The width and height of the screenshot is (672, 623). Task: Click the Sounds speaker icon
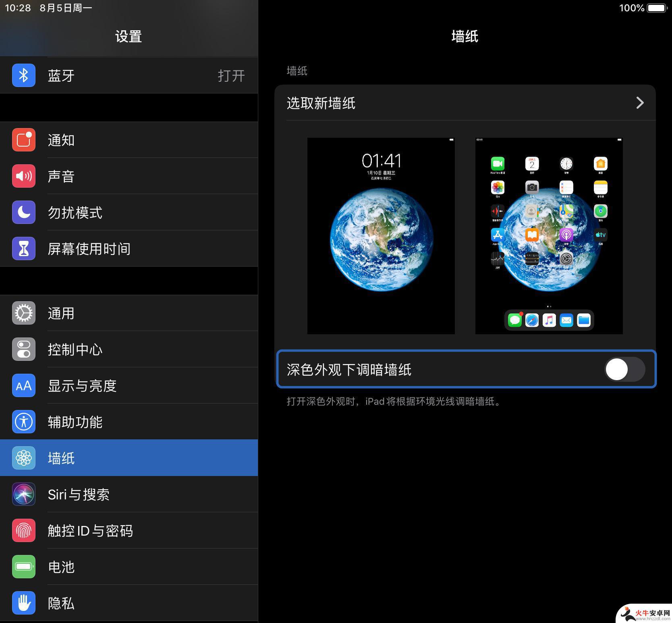tap(24, 176)
